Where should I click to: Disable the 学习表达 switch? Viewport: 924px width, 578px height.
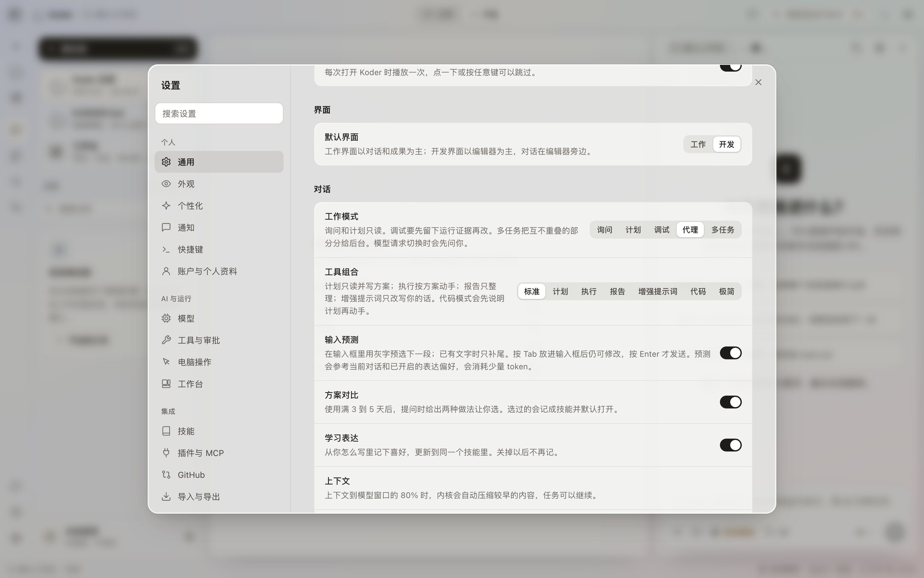[730, 445]
